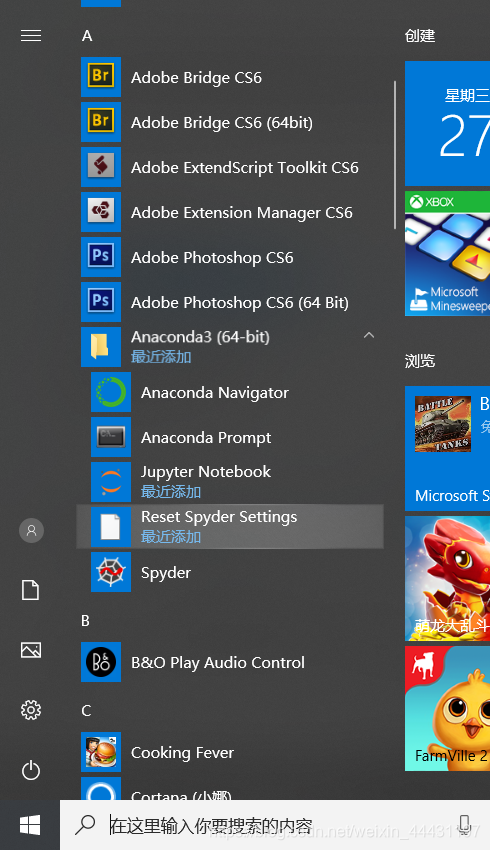The height and width of the screenshot is (850, 490).
Task: Open the calendar tile showing 27
Action: [x=447, y=123]
